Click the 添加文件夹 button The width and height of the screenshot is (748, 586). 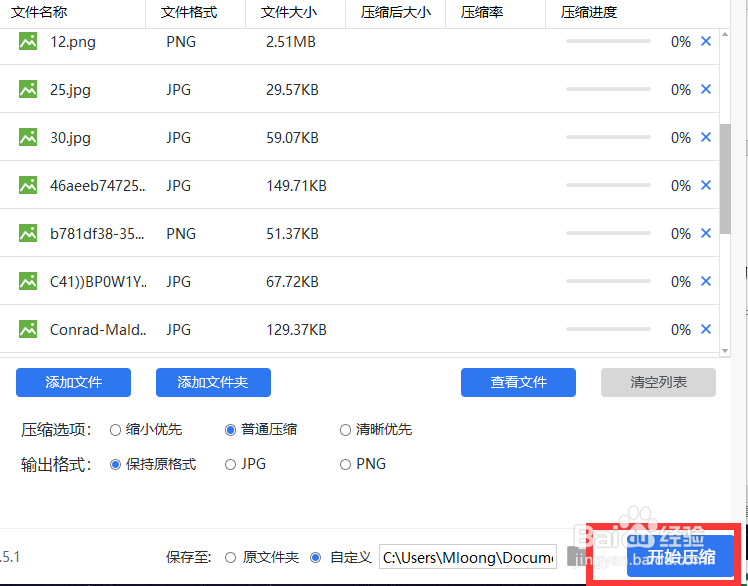(x=213, y=382)
